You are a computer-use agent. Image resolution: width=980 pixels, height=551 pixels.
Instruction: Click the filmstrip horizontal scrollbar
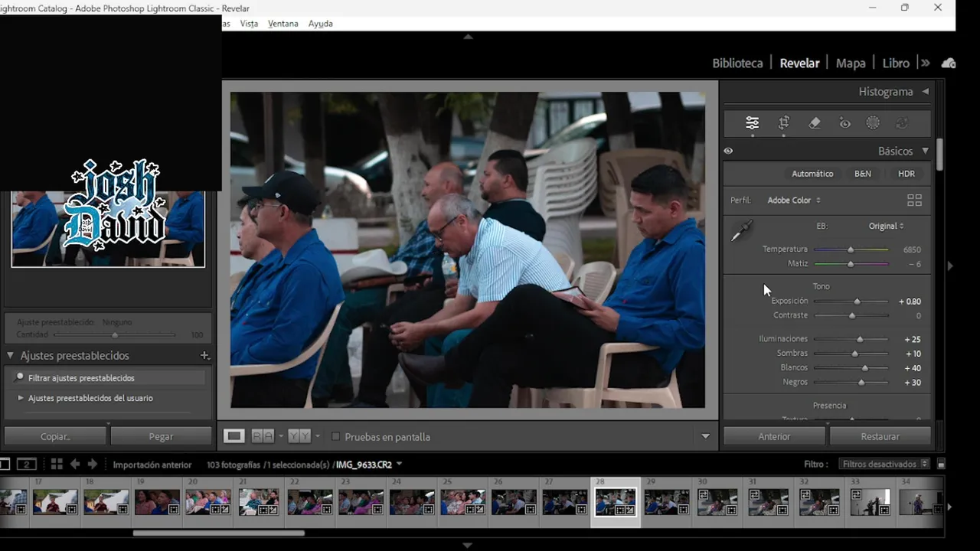(218, 533)
